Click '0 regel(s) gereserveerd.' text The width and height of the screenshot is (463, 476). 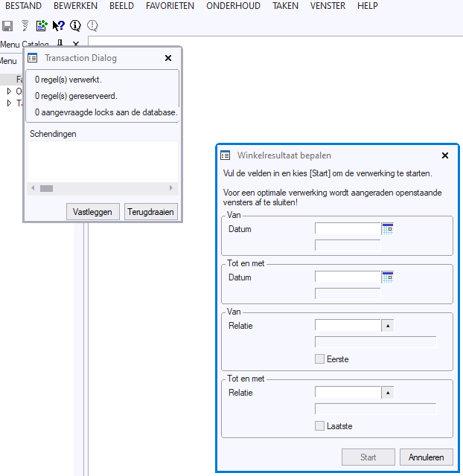point(76,96)
